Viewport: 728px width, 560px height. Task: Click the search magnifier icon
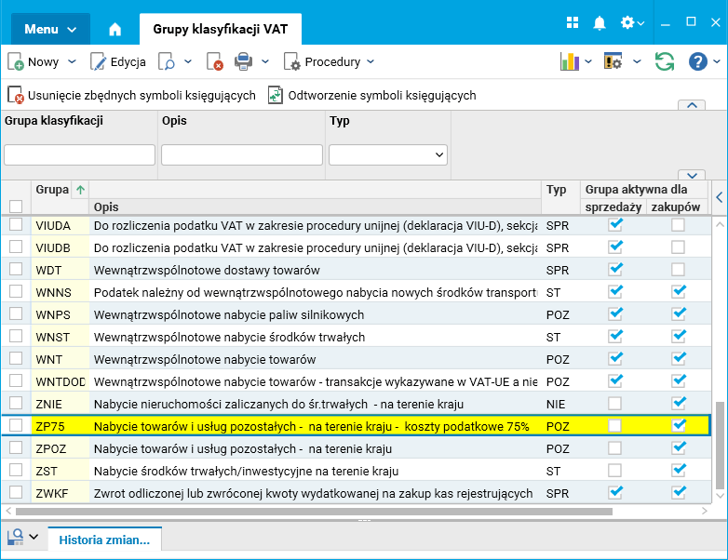pos(167,62)
